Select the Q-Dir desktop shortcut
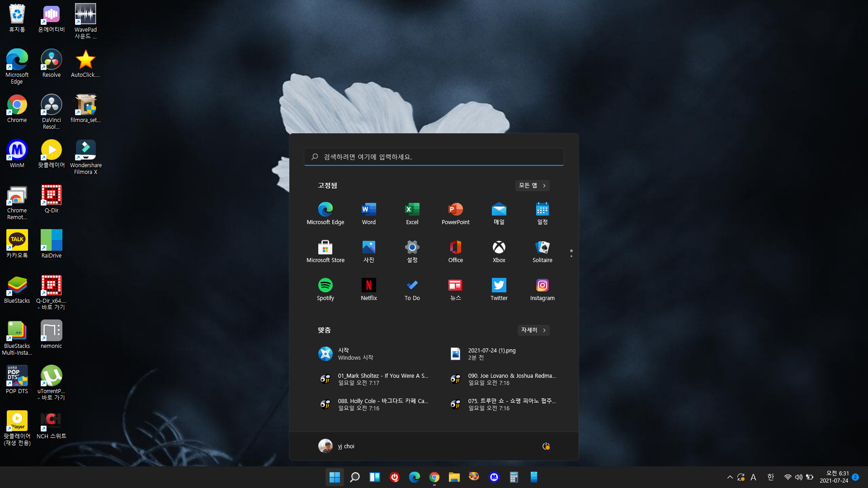Image resolution: width=868 pixels, height=488 pixels. click(x=52, y=199)
